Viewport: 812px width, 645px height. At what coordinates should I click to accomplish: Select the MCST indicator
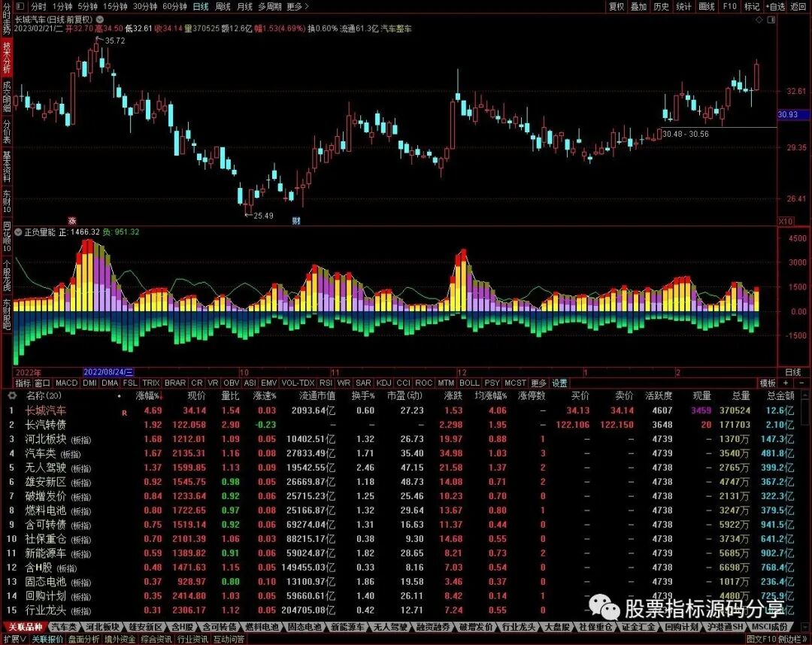(x=515, y=383)
